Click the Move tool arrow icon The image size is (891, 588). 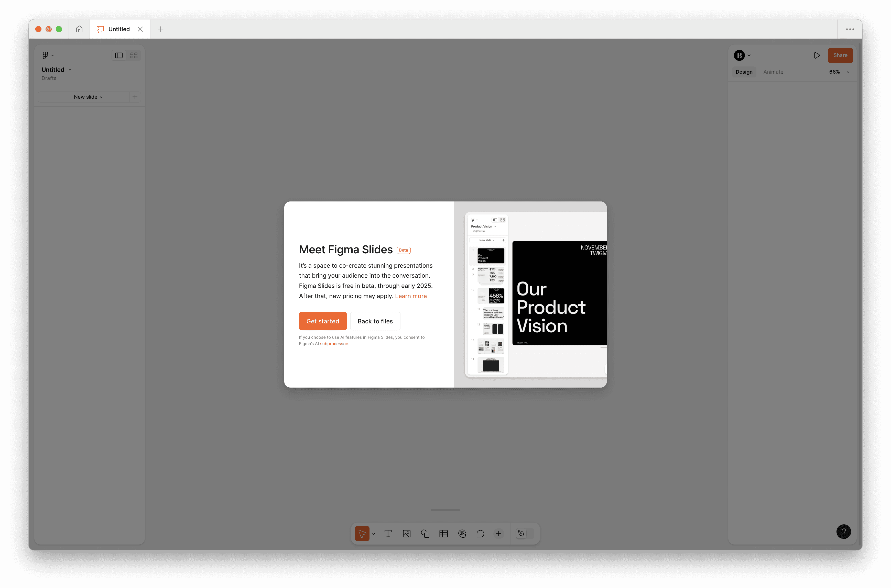click(362, 534)
